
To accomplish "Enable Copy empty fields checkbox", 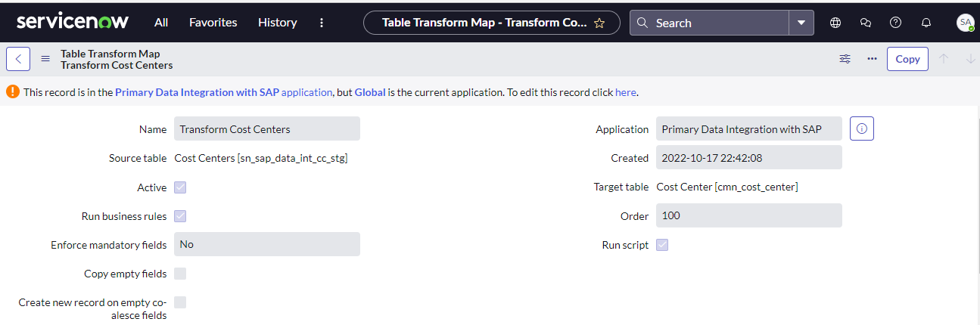I will coord(180,274).
